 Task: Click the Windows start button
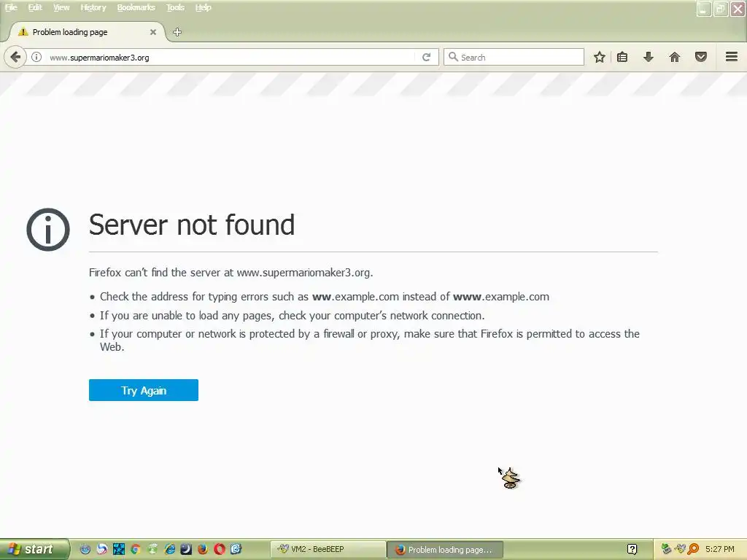[34, 549]
